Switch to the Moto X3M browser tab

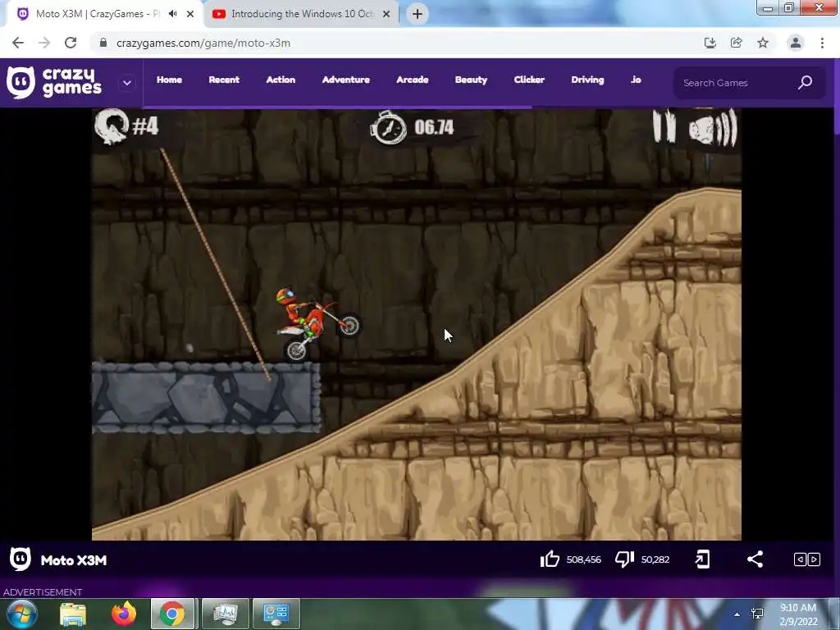[97, 14]
